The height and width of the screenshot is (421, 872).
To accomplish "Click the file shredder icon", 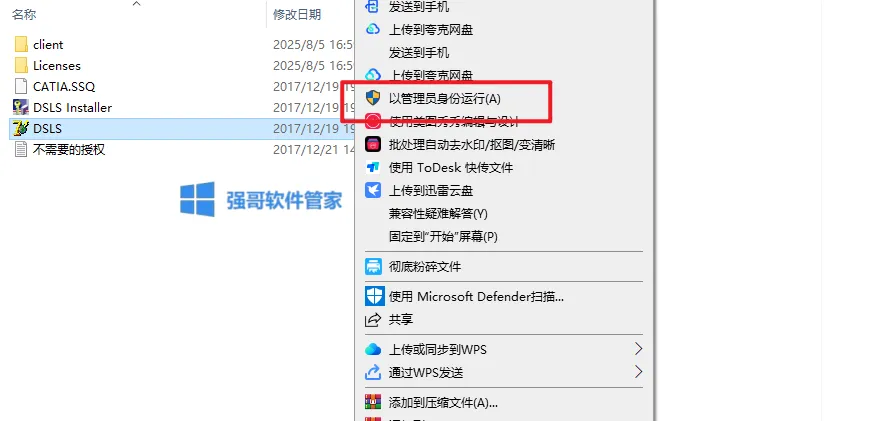I will point(373,266).
